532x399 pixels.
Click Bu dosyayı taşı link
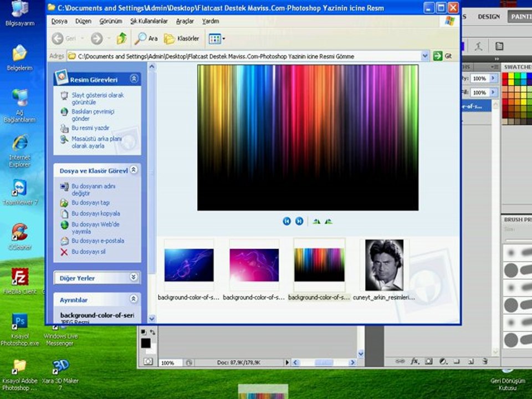pos(90,203)
